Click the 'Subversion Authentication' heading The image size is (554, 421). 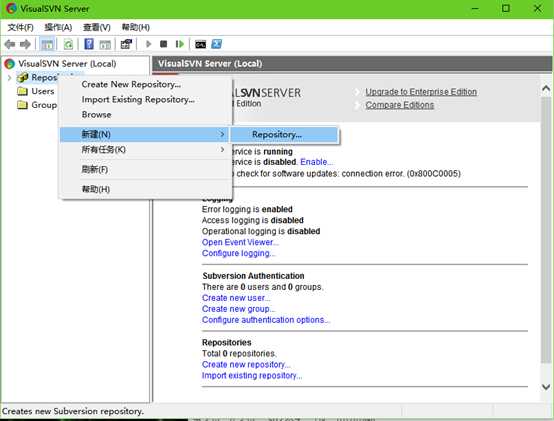(253, 275)
